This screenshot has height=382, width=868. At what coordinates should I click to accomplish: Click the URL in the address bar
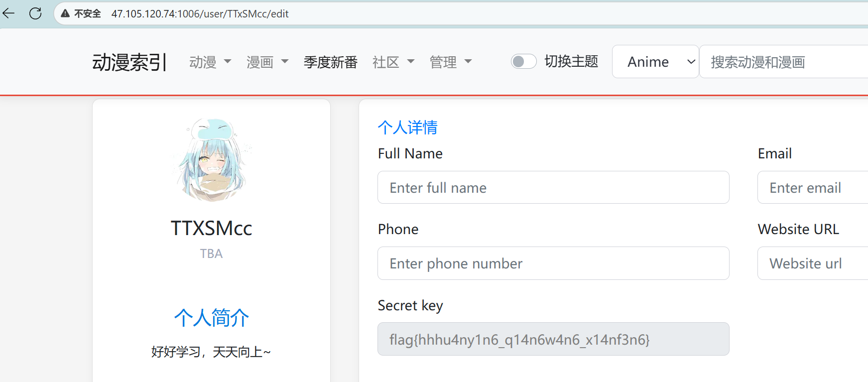tap(200, 14)
